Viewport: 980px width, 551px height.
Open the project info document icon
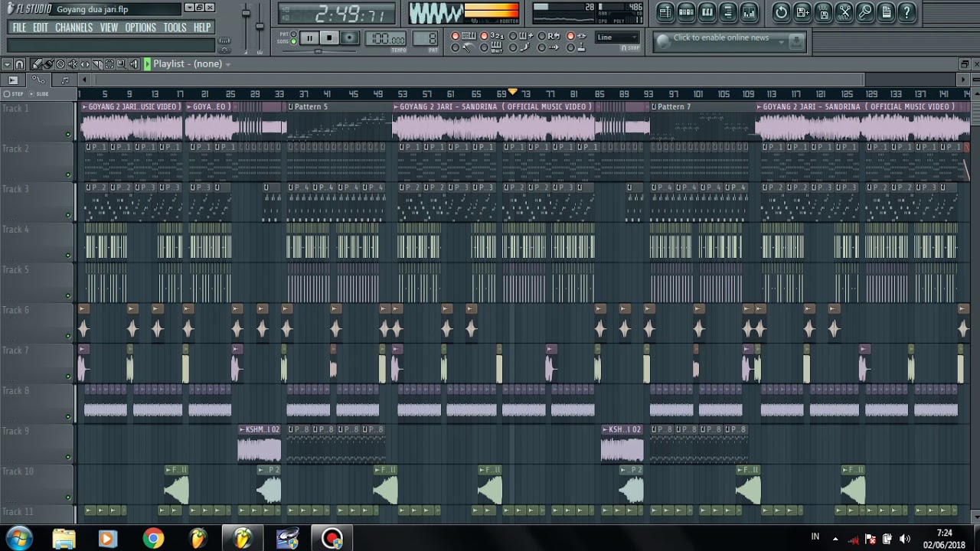[886, 12]
